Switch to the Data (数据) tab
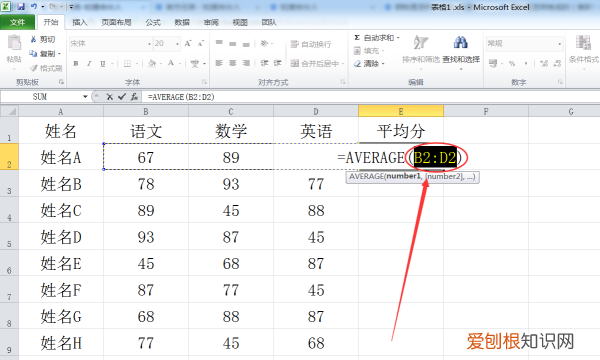Viewport: 600px width, 360px height. click(182, 22)
